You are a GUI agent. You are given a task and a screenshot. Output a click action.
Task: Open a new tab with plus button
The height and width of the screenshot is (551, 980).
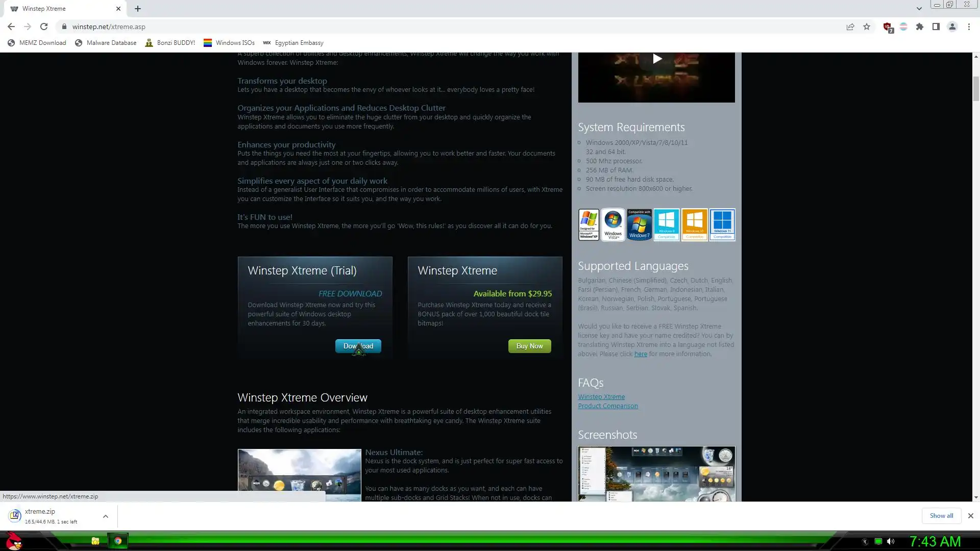(138, 9)
